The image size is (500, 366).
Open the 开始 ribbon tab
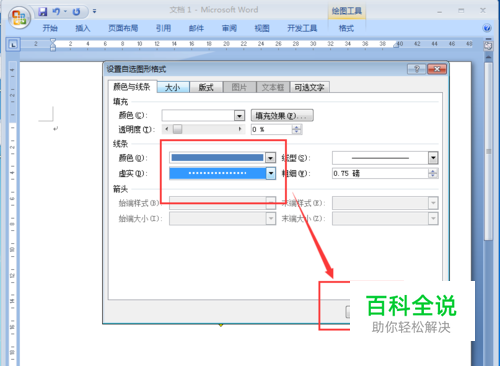(50, 28)
